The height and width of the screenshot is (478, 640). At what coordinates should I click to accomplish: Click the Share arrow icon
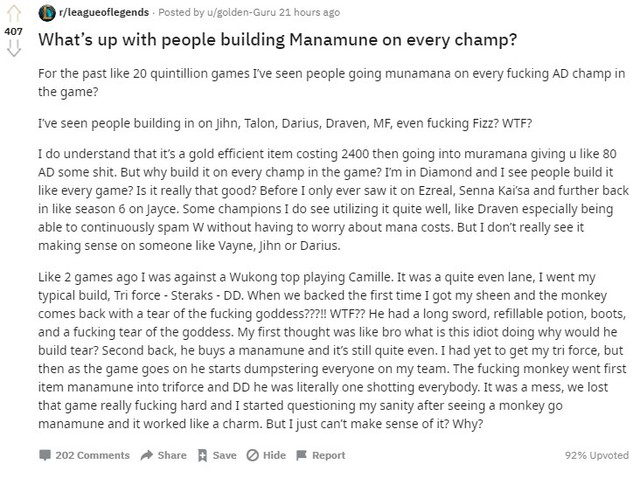(x=147, y=455)
